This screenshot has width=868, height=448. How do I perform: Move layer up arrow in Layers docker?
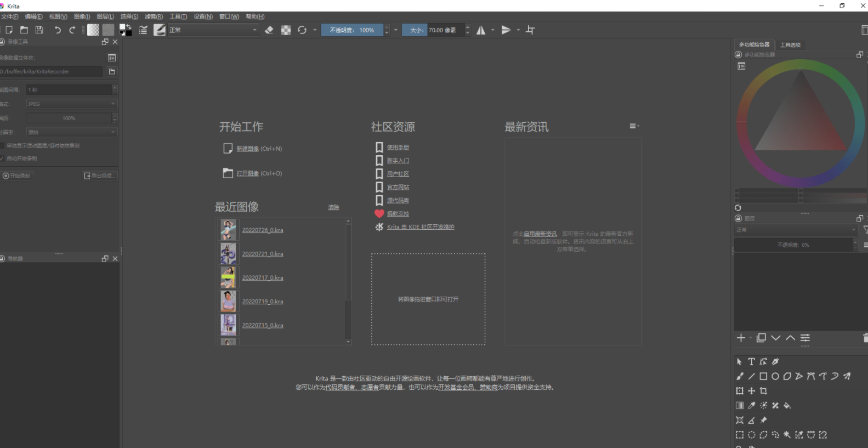(790, 338)
